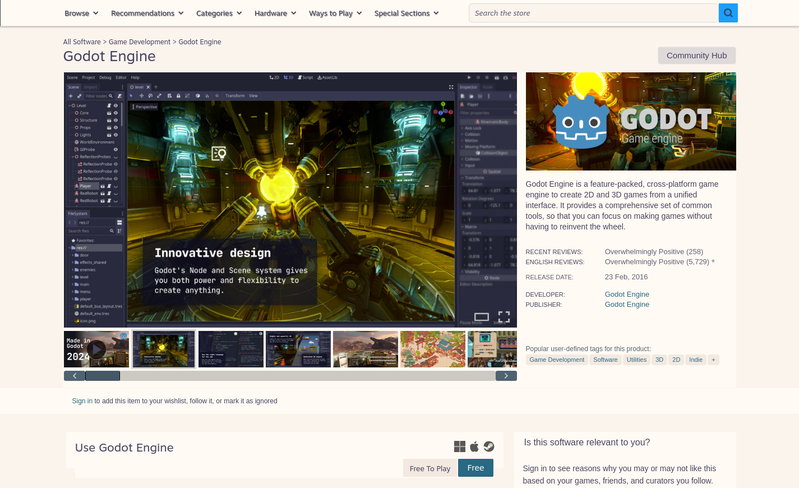Click the Godot Engine page title

pyautogui.click(x=109, y=56)
